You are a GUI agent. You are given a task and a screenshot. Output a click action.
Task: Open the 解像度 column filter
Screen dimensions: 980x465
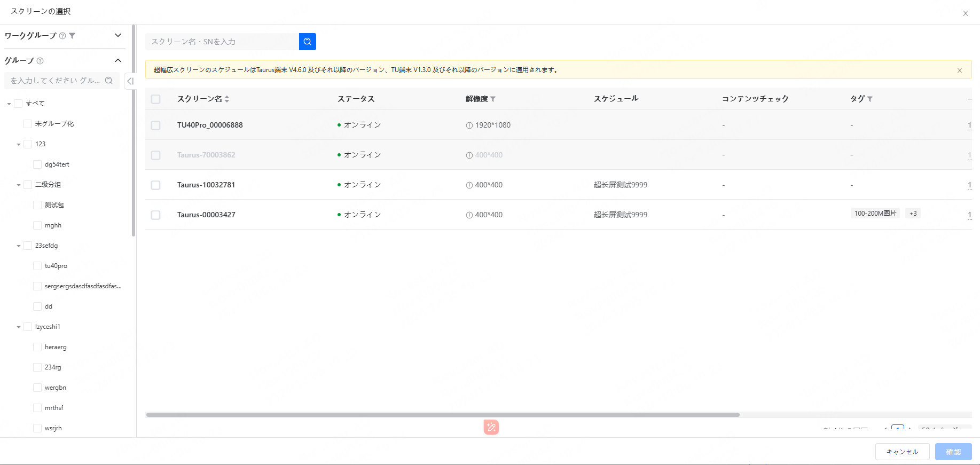[493, 99]
